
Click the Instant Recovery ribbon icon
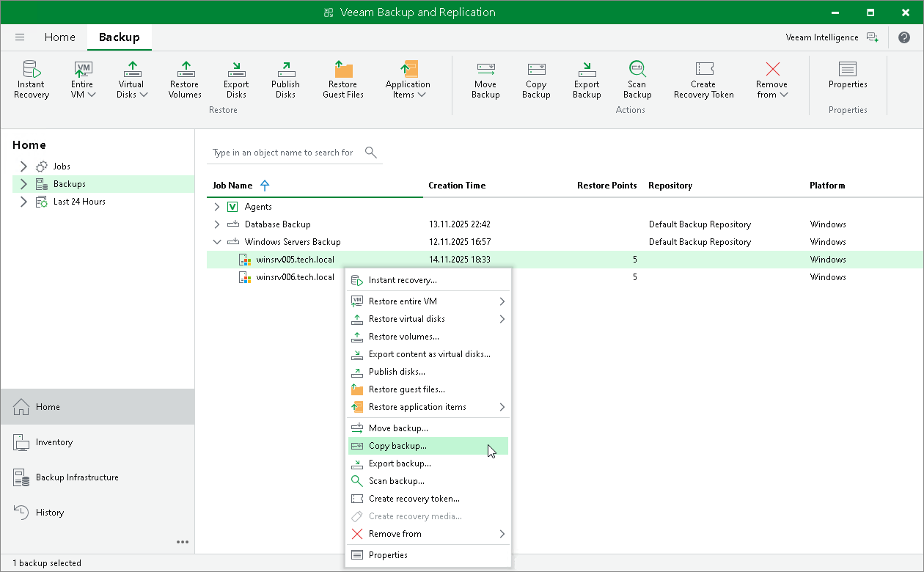[32, 79]
